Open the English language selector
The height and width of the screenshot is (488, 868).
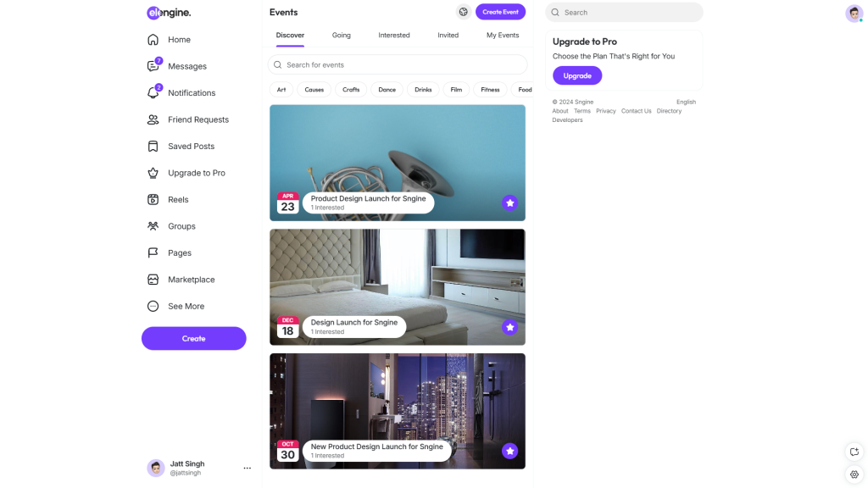pyautogui.click(x=686, y=102)
